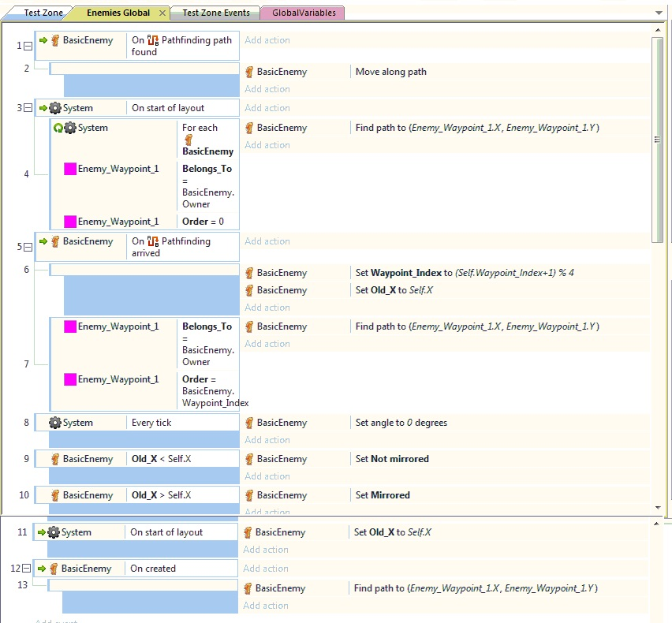The width and height of the screenshot is (672, 623).
Task: Click BasicEnemy icon beside event 7 'Find path to'
Action: click(249, 326)
